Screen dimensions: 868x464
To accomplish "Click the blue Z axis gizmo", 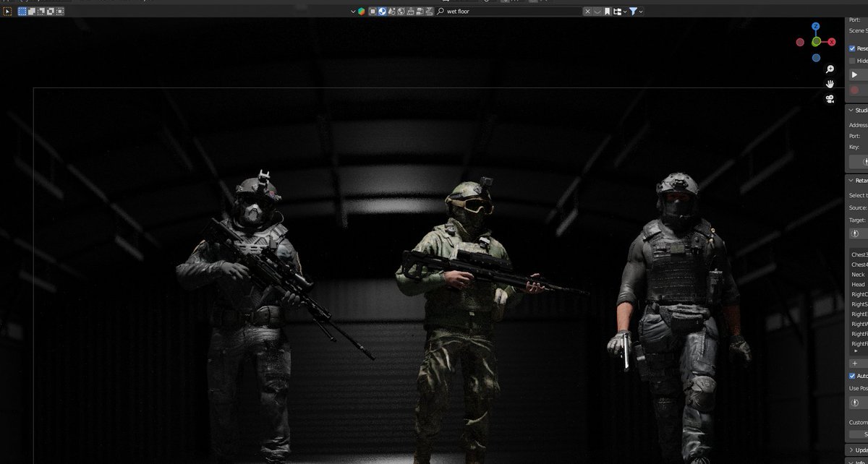I will pos(816,26).
